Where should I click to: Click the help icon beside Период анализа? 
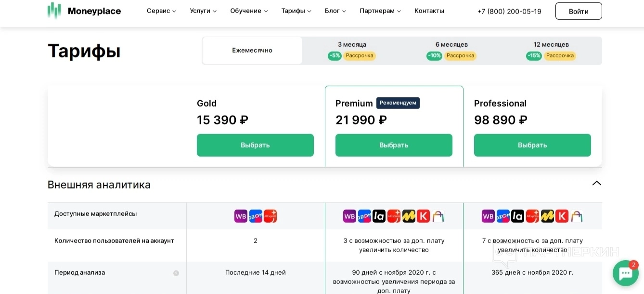coord(176,273)
